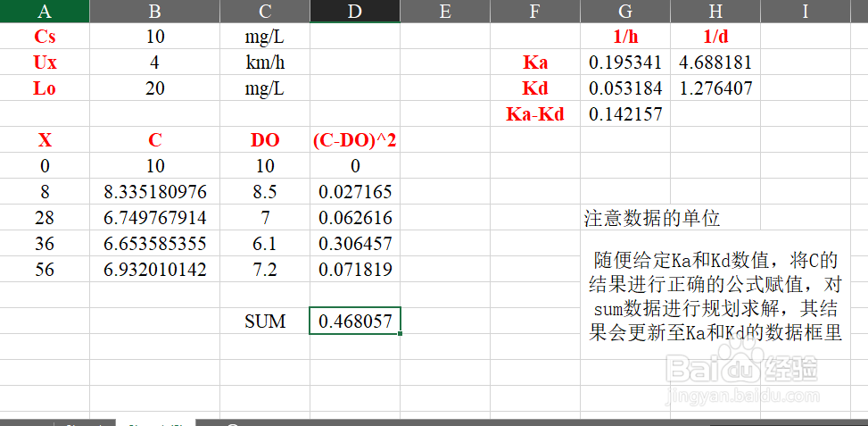Select the Ka-Kd value 0.142157
This screenshot has width=868, height=426.
click(x=625, y=113)
